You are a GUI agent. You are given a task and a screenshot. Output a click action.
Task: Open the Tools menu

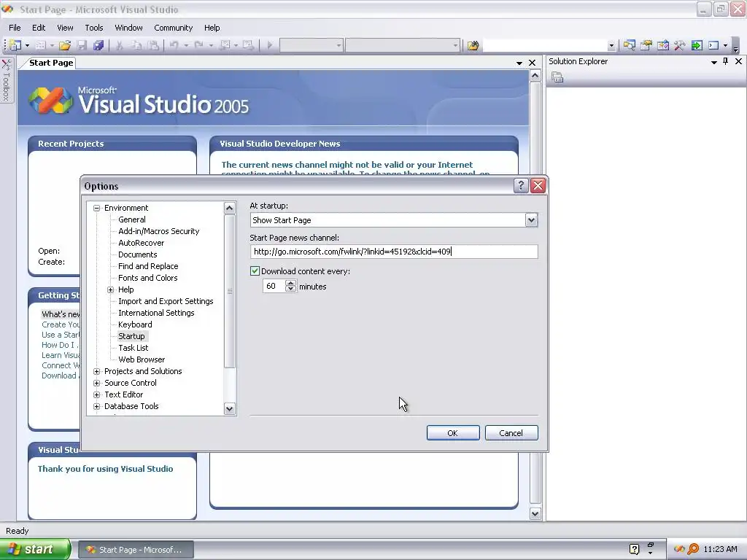click(x=94, y=28)
